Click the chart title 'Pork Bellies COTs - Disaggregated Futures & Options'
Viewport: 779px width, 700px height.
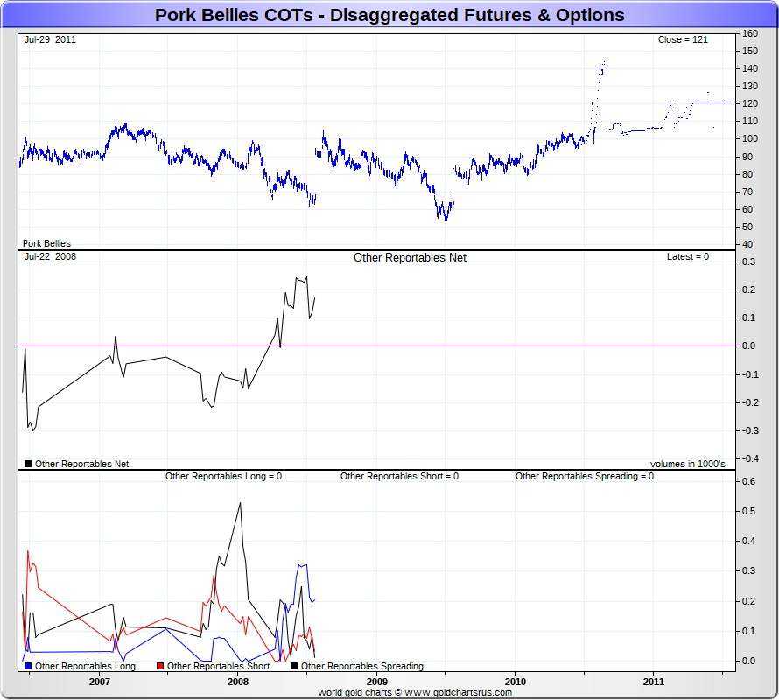click(x=389, y=15)
